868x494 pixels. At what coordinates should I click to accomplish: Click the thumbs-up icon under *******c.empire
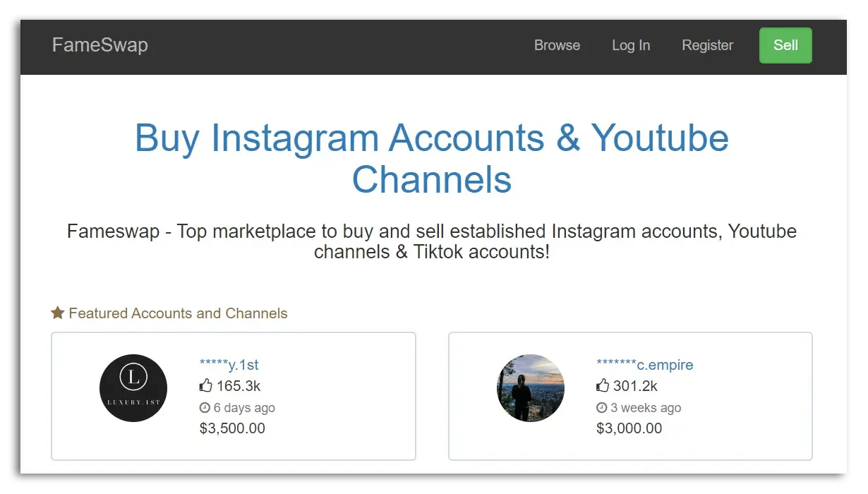click(603, 385)
